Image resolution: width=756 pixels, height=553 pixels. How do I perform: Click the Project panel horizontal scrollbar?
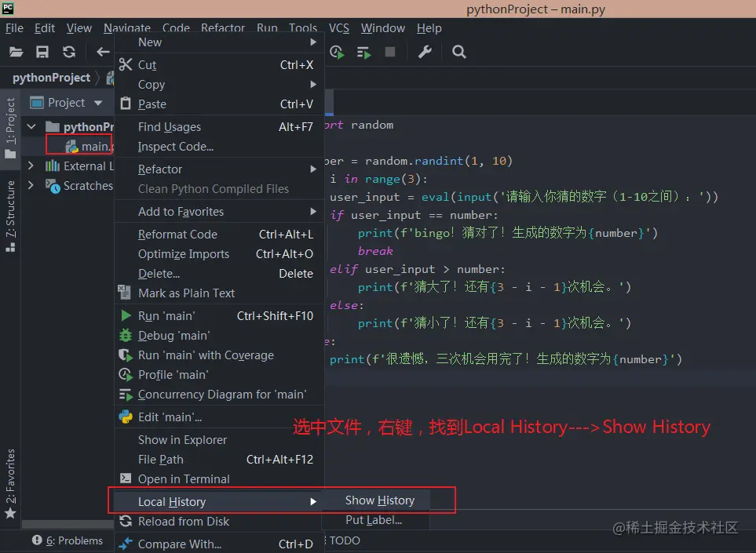point(68,524)
